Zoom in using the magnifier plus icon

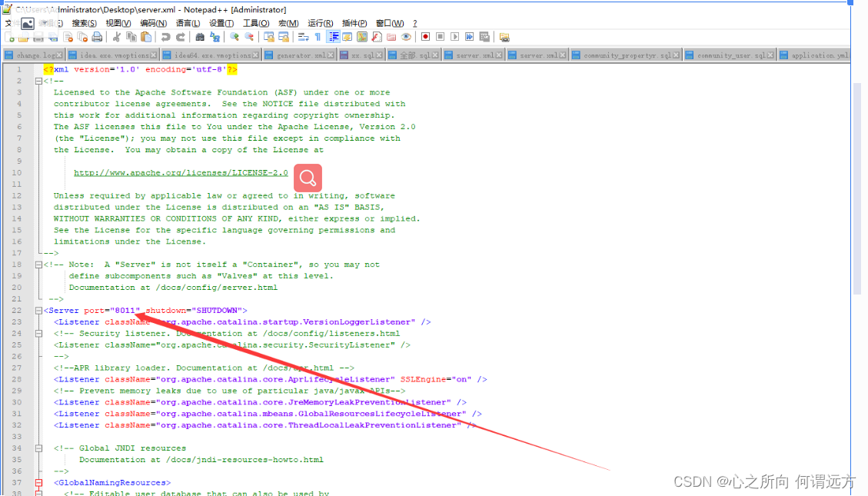tap(234, 37)
